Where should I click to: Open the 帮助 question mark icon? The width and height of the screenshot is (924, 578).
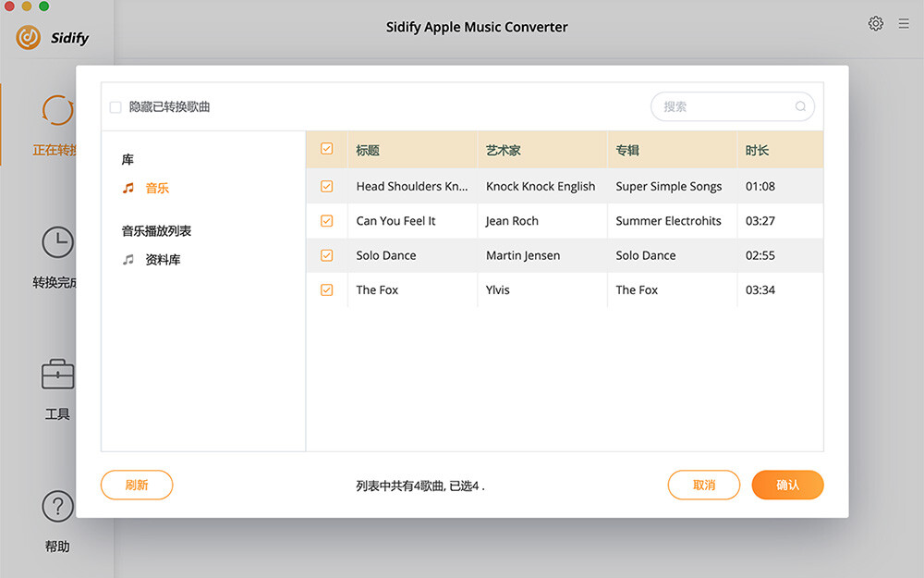point(57,506)
